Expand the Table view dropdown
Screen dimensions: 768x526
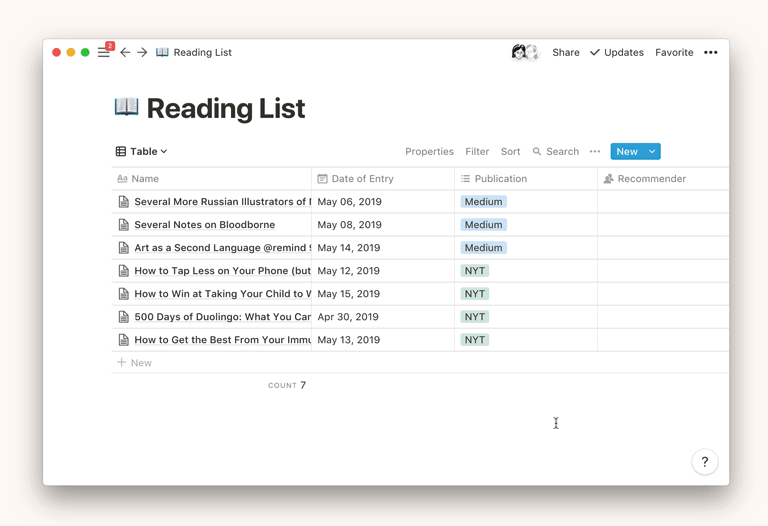click(142, 152)
